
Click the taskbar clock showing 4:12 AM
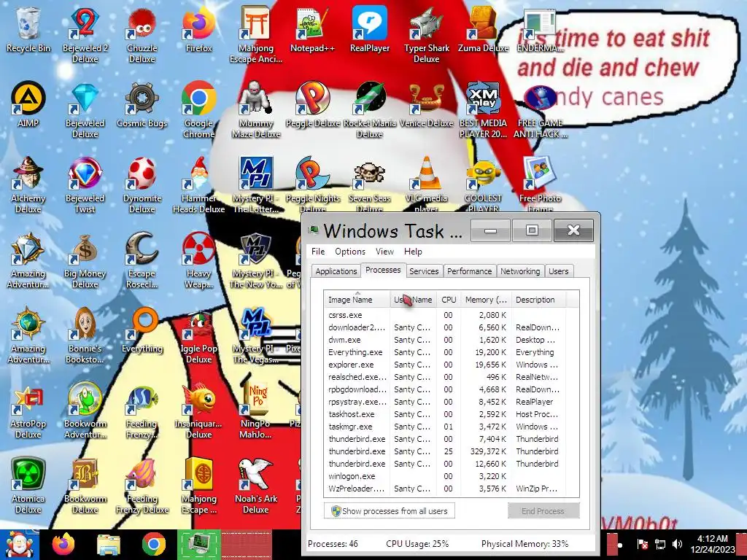[713, 544]
